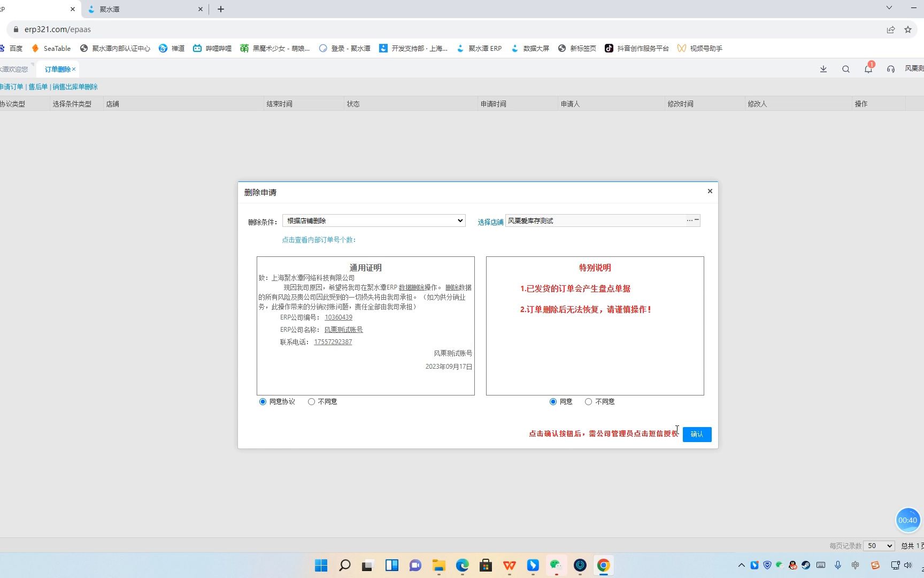Select 不同意 under the 特别说明 panel
Image resolution: width=924 pixels, height=578 pixels.
[x=588, y=401]
